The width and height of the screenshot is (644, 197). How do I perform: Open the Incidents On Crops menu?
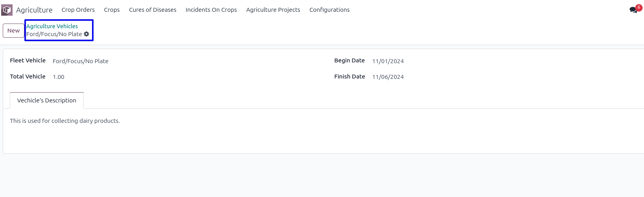pyautogui.click(x=211, y=10)
